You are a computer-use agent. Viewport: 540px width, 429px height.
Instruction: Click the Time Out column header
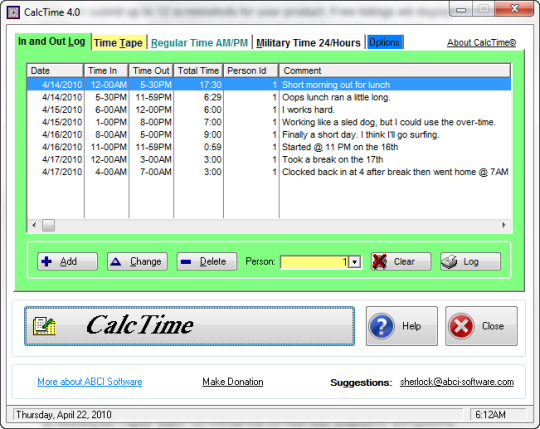pyautogui.click(x=151, y=71)
